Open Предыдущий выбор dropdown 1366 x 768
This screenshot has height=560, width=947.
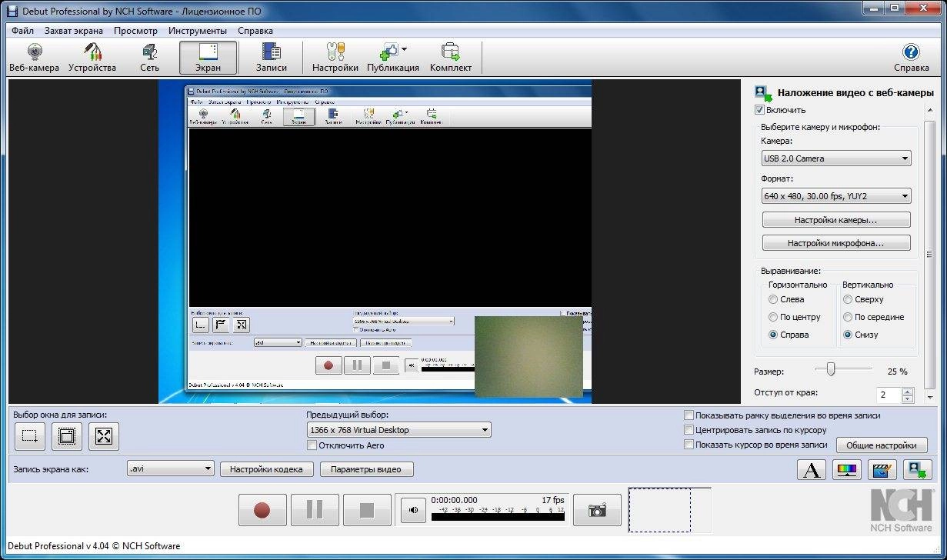(x=398, y=430)
